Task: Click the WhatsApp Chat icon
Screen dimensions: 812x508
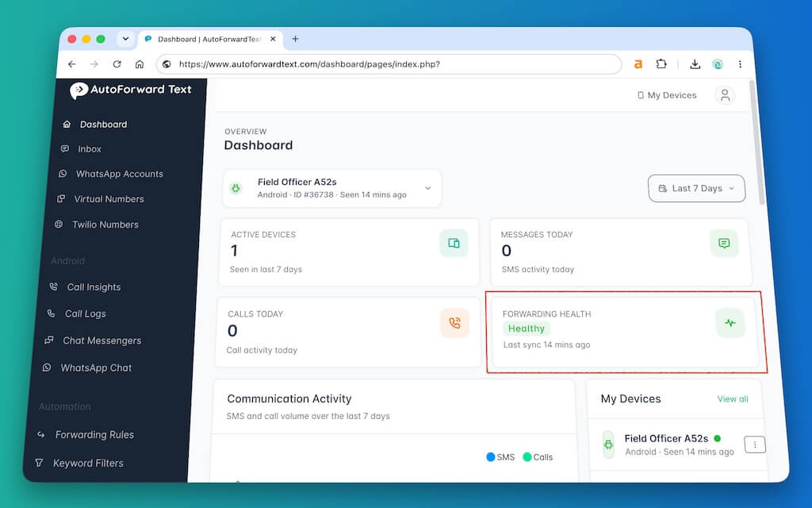Action: pos(47,367)
